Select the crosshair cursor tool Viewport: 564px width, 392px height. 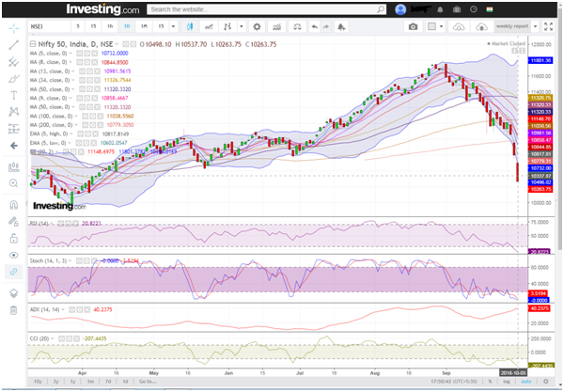(14, 28)
